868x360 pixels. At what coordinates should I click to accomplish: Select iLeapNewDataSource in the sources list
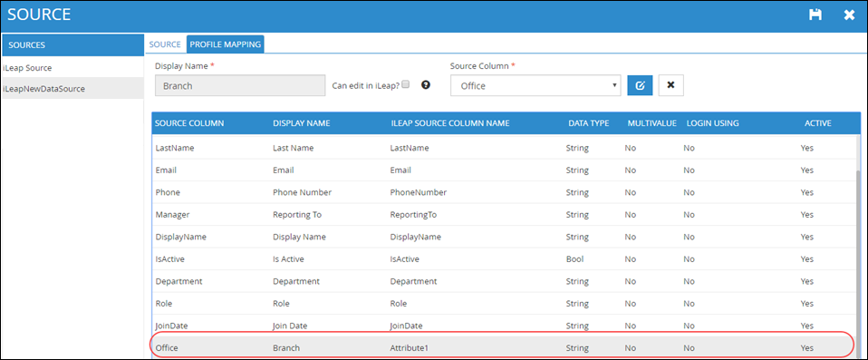click(72, 88)
